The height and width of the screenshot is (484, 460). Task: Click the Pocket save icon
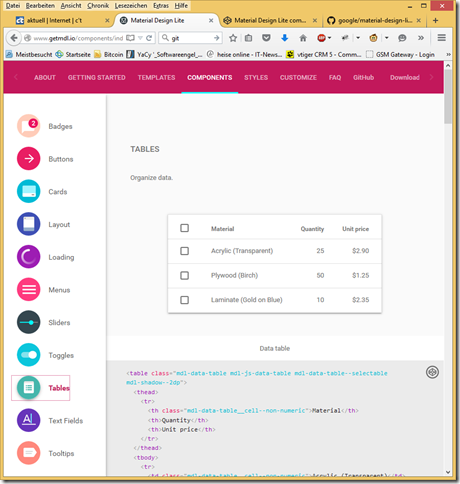266,38
